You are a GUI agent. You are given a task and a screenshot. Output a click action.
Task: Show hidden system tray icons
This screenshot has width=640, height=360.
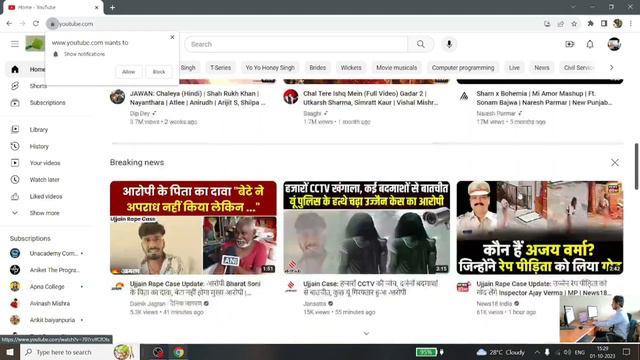pyautogui.click(x=537, y=352)
